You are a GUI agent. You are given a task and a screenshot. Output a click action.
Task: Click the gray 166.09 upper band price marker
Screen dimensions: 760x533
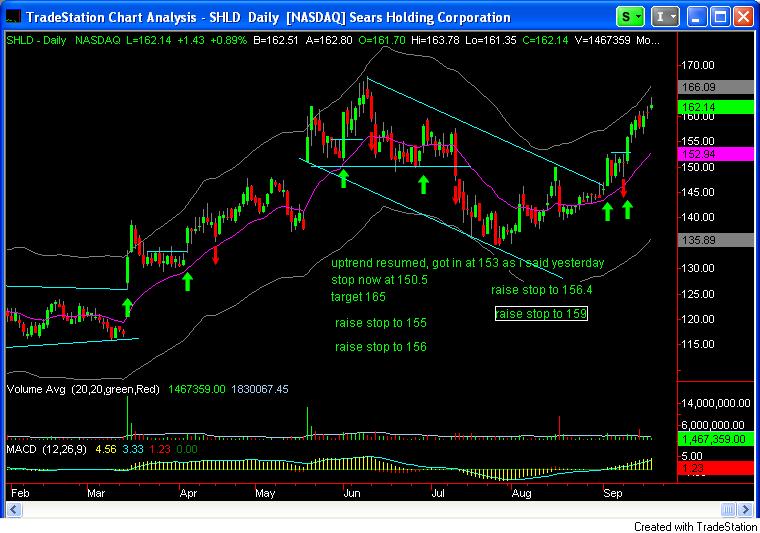click(x=715, y=87)
